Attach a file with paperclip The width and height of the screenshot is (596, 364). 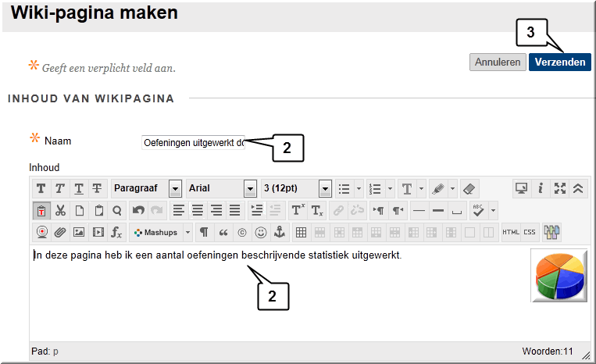pyautogui.click(x=60, y=232)
